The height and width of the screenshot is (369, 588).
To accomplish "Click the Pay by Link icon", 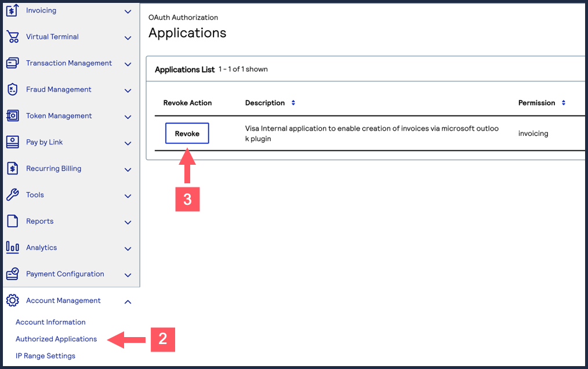I will [x=12, y=142].
